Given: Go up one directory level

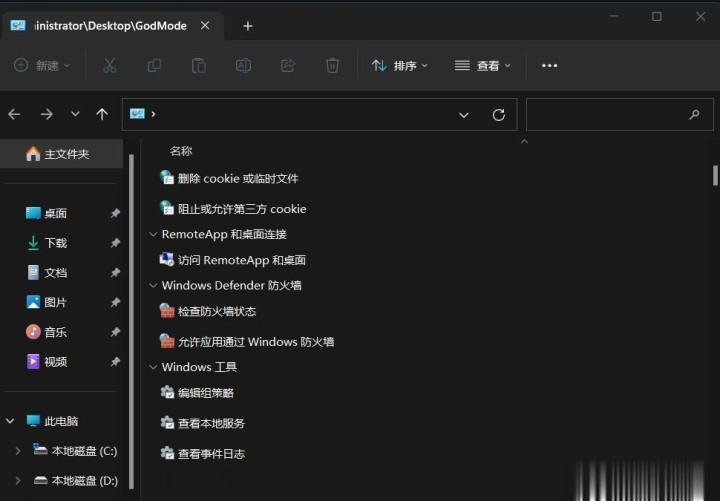Looking at the screenshot, I should tap(101, 115).
